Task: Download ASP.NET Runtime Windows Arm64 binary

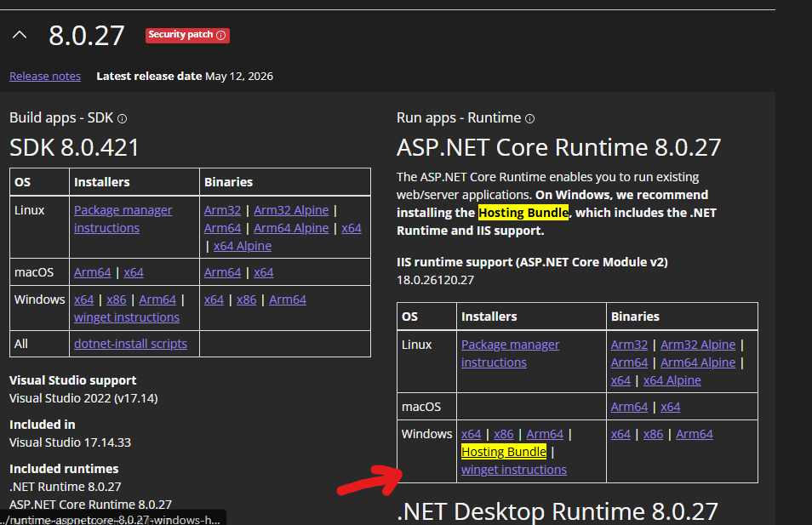Action: click(695, 434)
